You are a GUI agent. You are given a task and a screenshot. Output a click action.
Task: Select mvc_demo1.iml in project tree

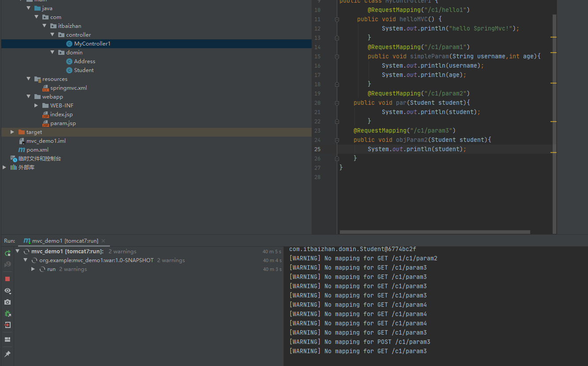[46, 141]
